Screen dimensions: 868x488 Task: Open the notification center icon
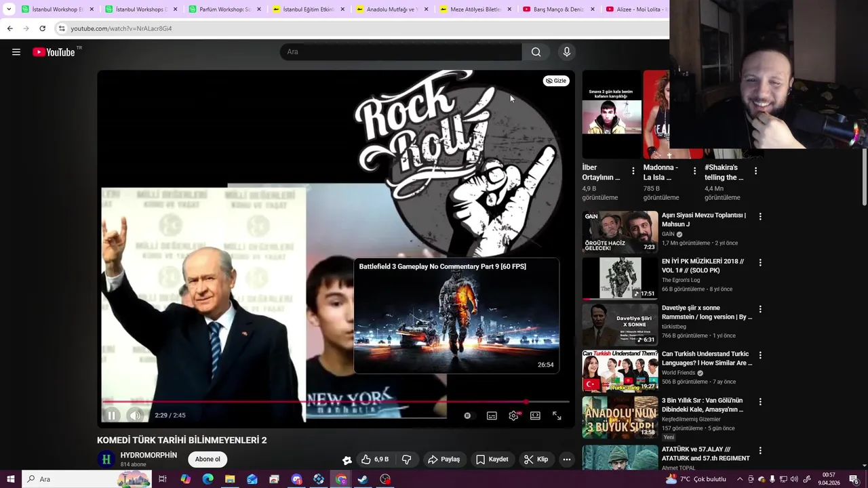[x=854, y=479]
